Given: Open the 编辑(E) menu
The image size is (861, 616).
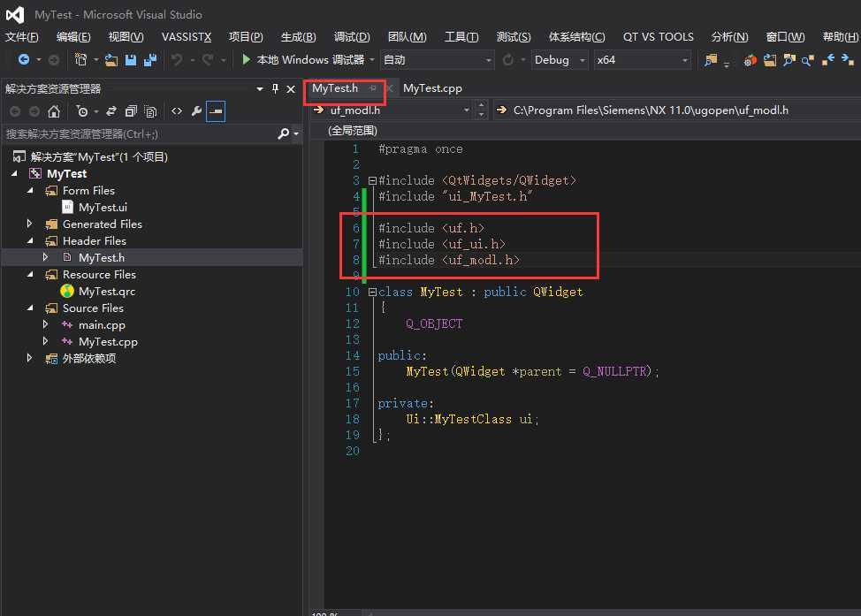Looking at the screenshot, I should point(73,37).
